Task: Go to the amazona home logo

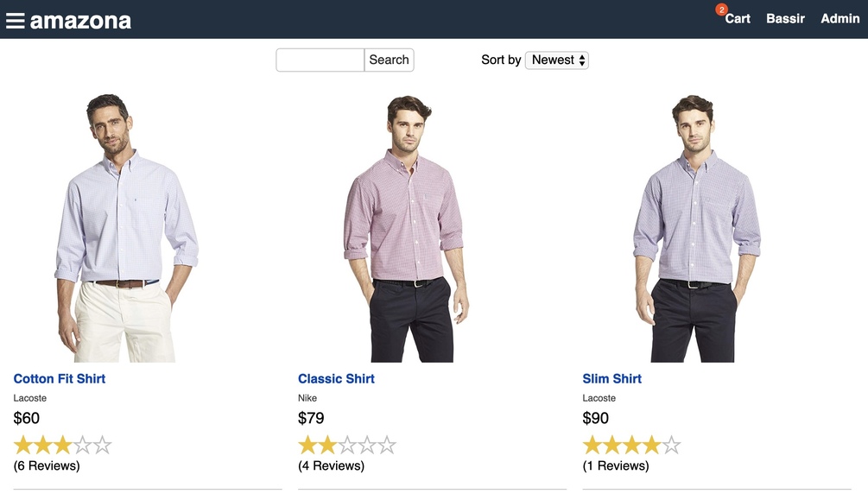Action: 80,21
